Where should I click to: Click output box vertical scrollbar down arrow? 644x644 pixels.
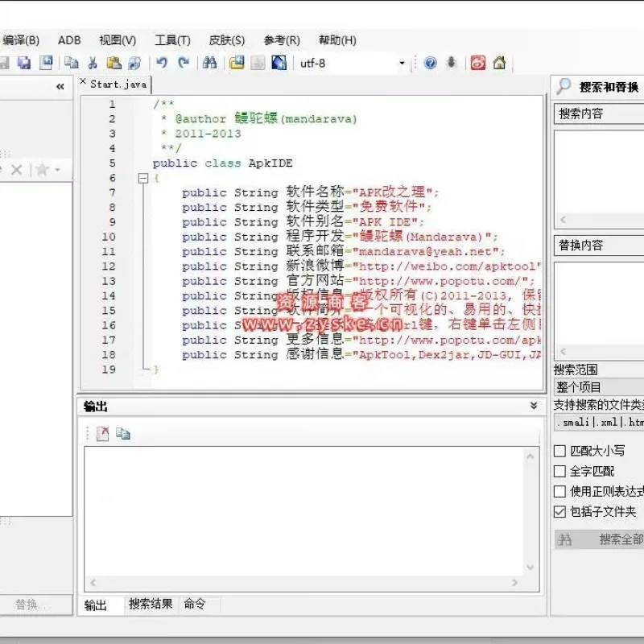[x=530, y=568]
